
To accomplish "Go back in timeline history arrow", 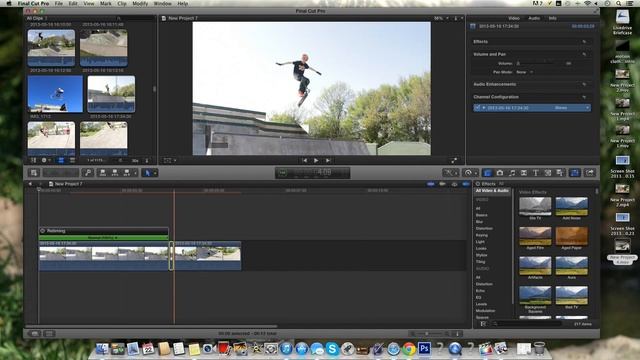I will [x=30, y=184].
